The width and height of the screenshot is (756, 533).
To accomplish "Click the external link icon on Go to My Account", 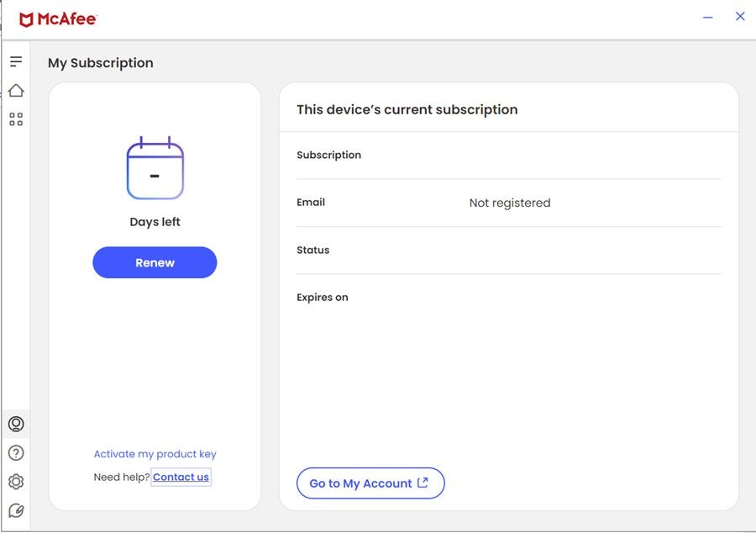I will pos(423,483).
